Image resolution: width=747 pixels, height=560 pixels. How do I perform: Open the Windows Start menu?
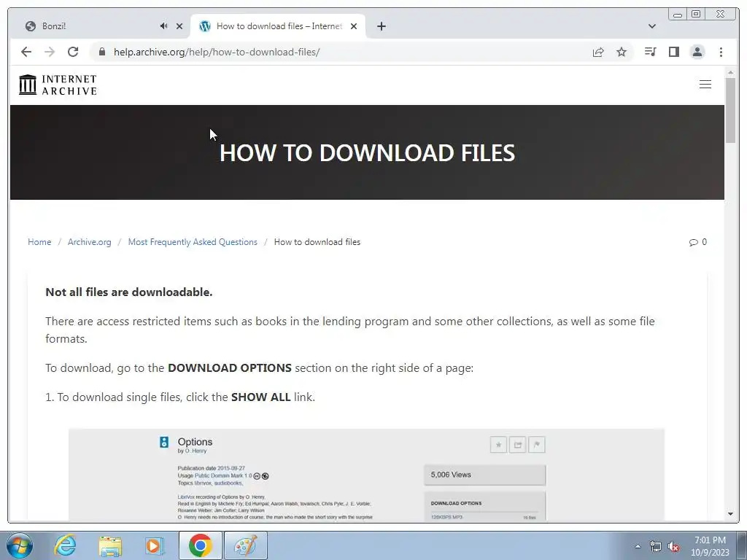20,545
